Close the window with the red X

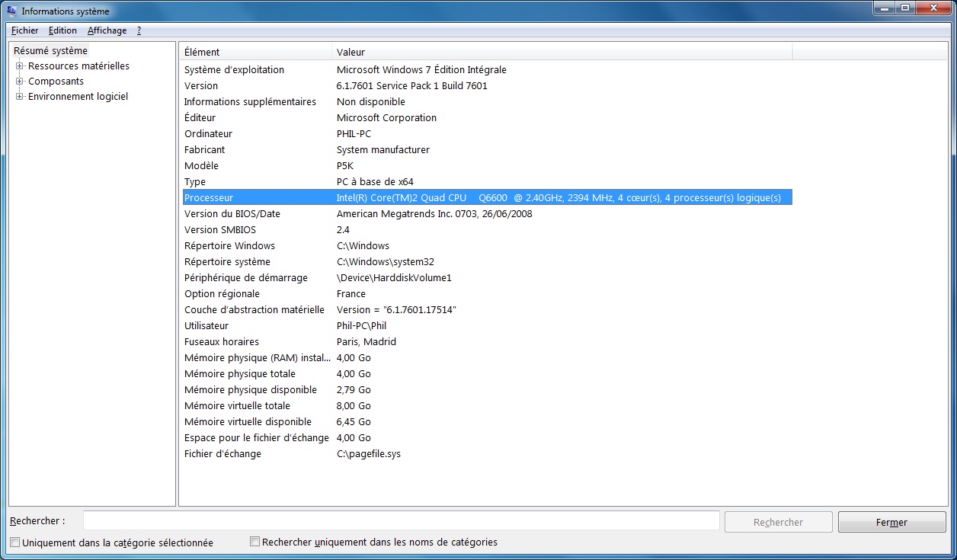coord(933,8)
